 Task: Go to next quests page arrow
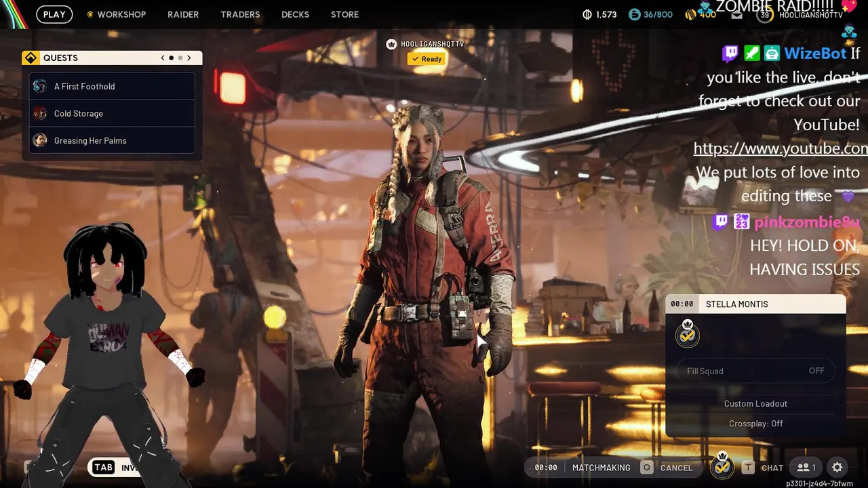pos(189,58)
